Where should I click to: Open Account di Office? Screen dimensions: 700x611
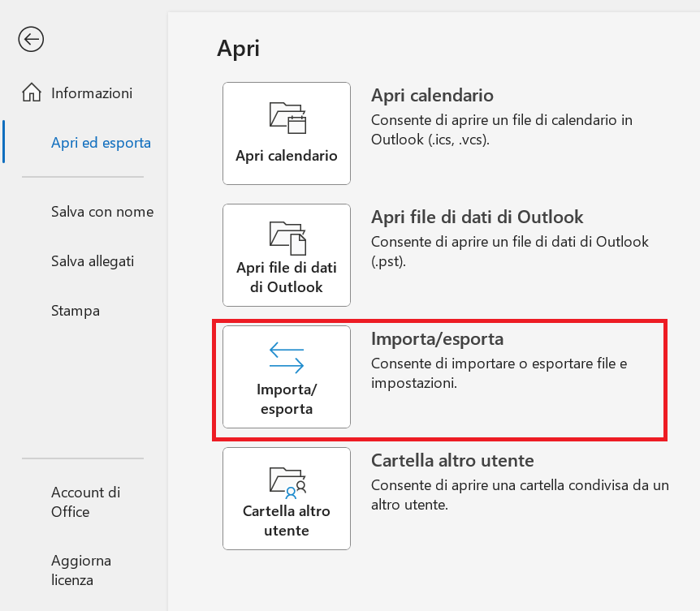(x=86, y=501)
